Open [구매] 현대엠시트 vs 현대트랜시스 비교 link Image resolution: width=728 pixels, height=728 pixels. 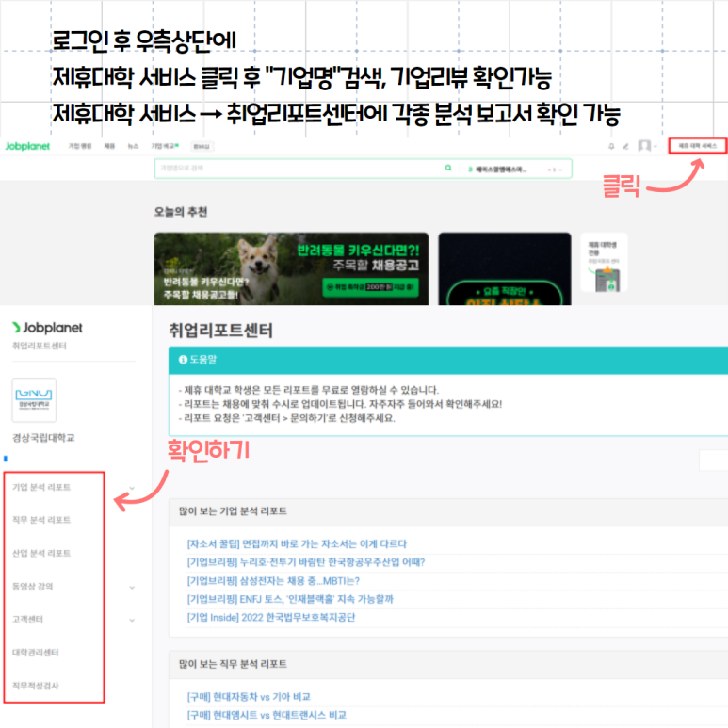pyautogui.click(x=267, y=715)
